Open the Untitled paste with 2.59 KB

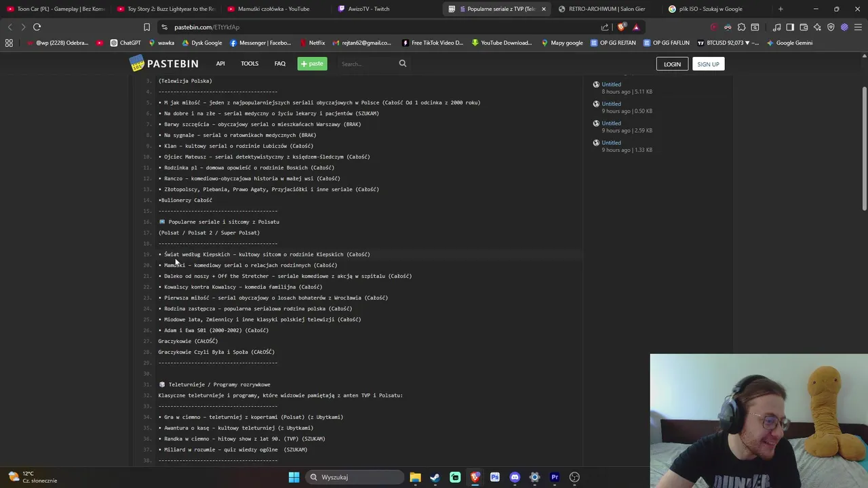[611, 123]
